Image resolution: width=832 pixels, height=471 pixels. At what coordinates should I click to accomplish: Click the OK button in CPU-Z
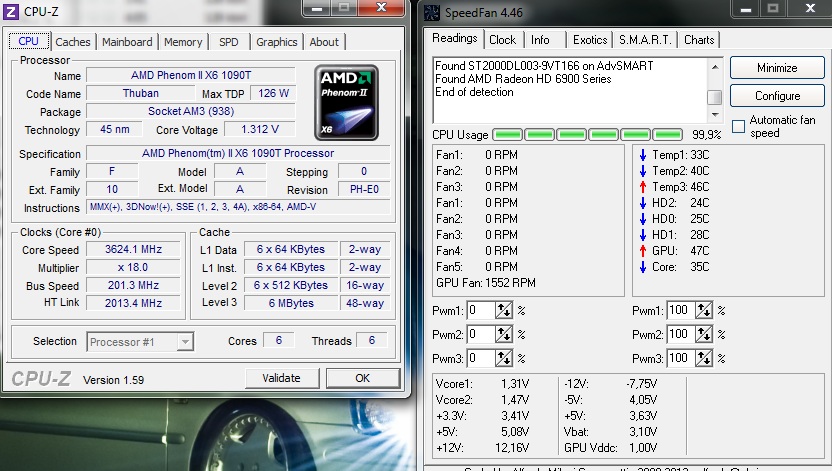point(362,378)
